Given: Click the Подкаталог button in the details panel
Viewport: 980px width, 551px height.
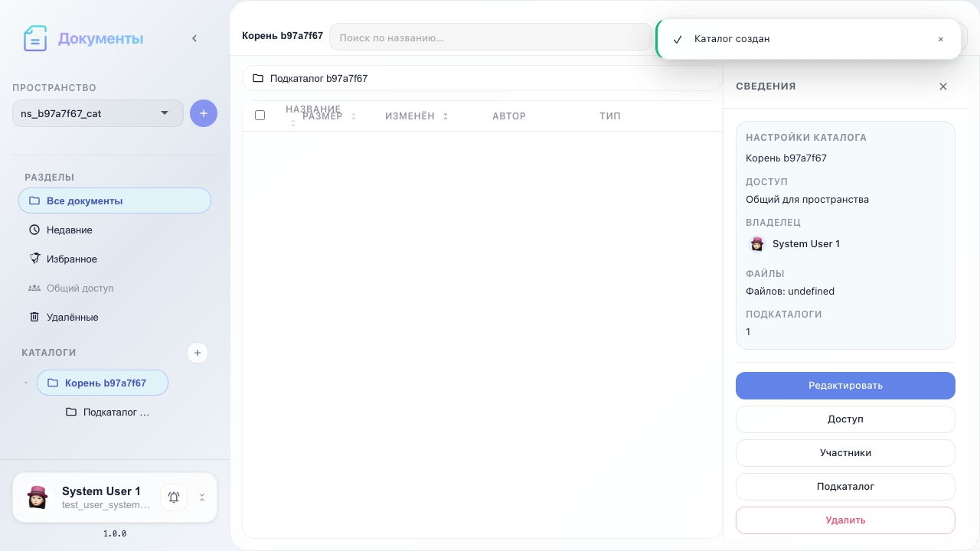Looking at the screenshot, I should 845,487.
